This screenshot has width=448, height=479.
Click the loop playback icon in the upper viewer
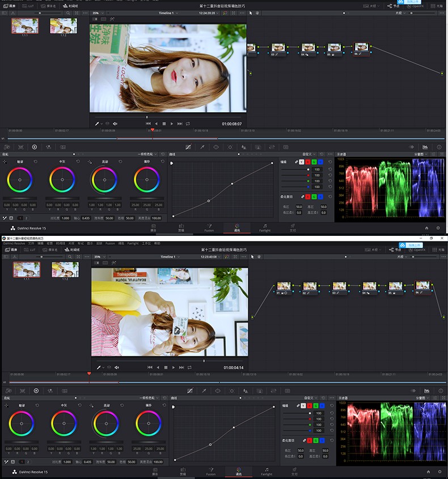click(188, 124)
